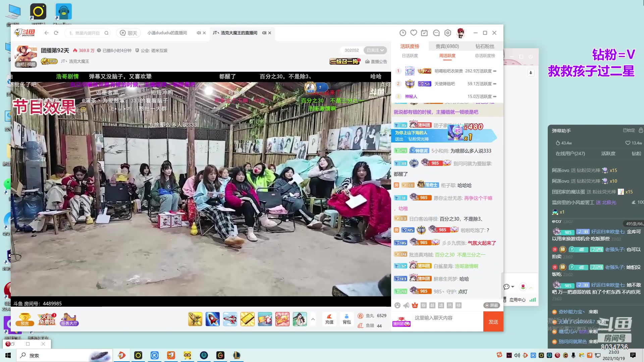Click the 发送 send button
The height and width of the screenshot is (362, 644).
point(493,322)
